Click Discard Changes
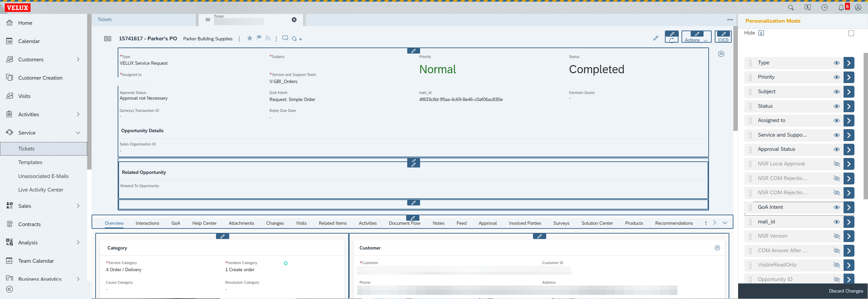868x299 pixels. [846, 291]
